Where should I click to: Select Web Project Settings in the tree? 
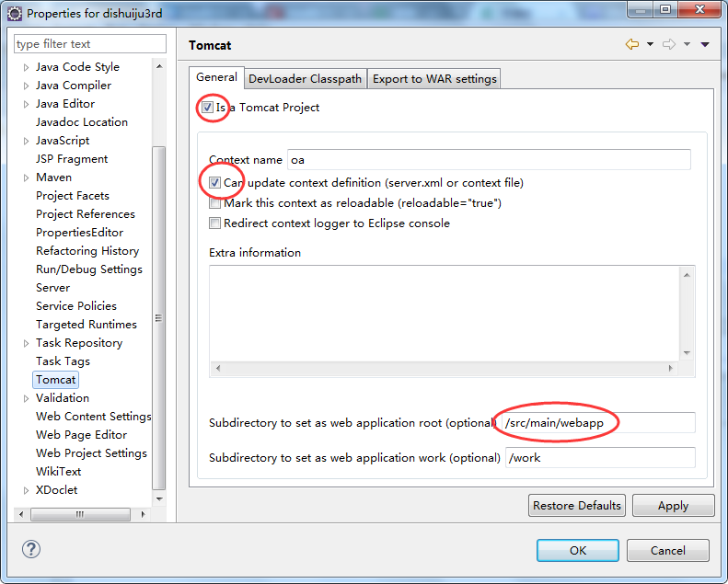91,453
